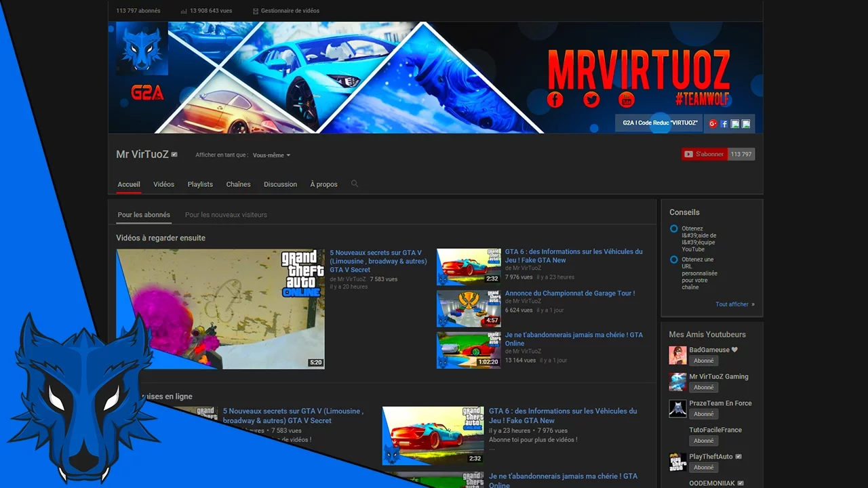
Task: Click the channel search magnifier icon
Action: tap(354, 184)
